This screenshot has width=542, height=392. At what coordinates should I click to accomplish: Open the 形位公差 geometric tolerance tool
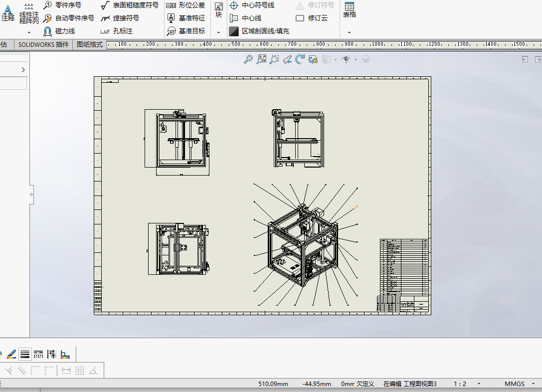[185, 5]
